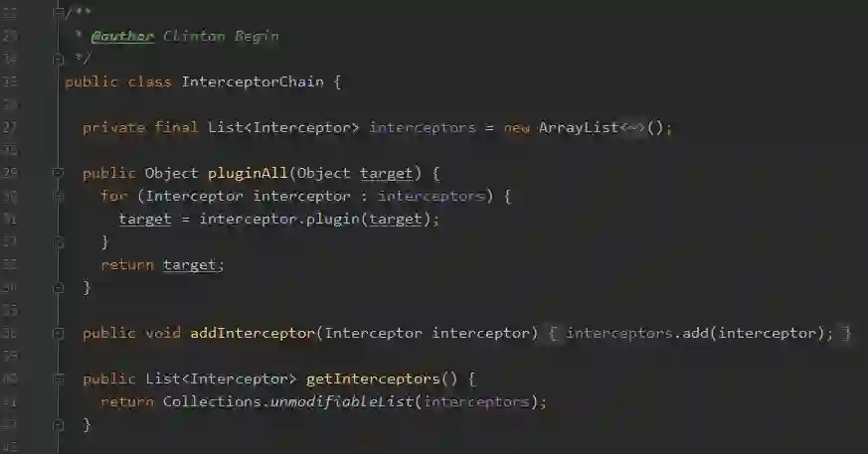
Task: Click the fold end marker beside the */ line
Action: point(58,58)
